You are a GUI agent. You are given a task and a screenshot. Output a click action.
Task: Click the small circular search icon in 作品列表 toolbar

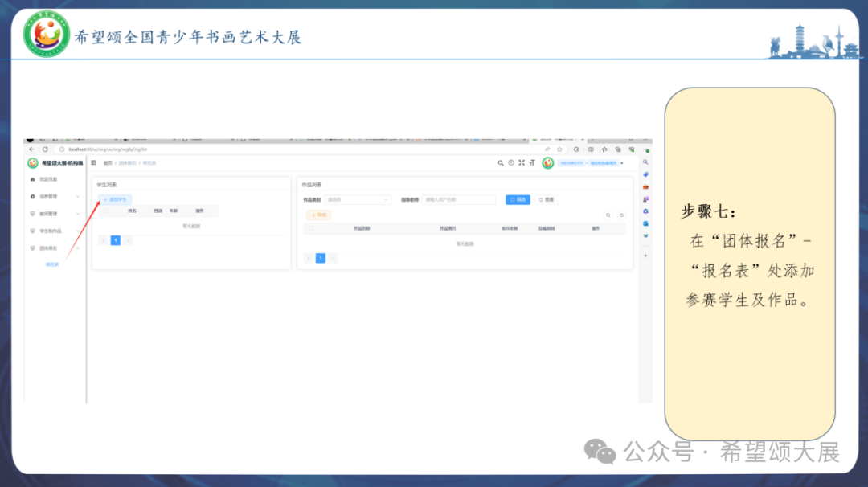pos(608,215)
